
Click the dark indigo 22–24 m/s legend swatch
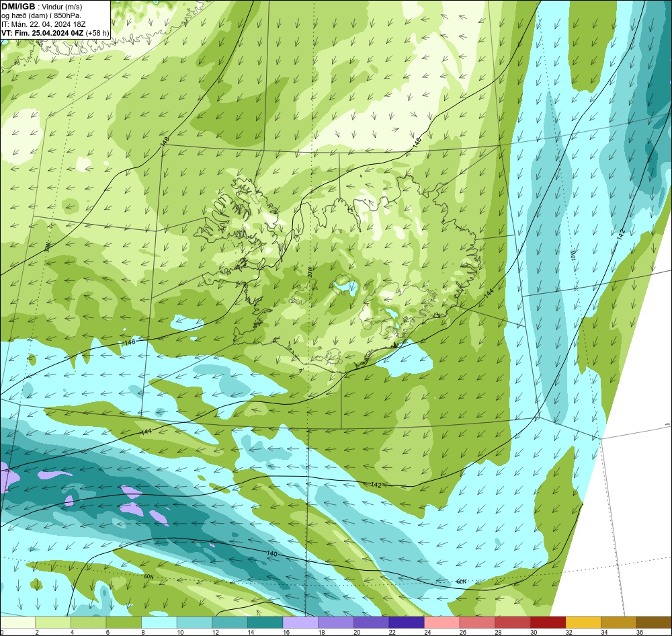pyautogui.click(x=407, y=623)
